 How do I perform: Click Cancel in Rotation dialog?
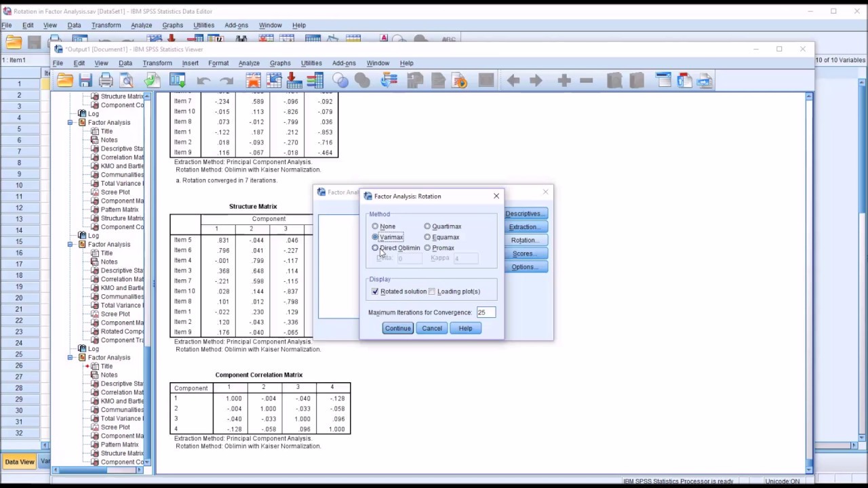point(432,328)
